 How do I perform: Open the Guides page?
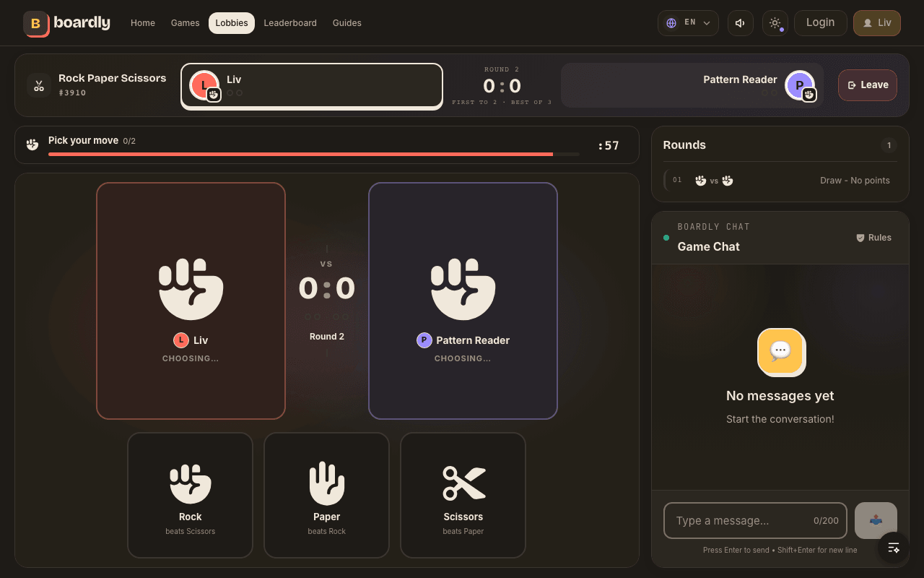tap(347, 23)
